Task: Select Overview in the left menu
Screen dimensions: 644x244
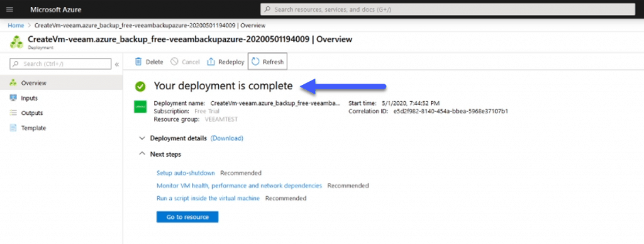Action: click(61, 83)
